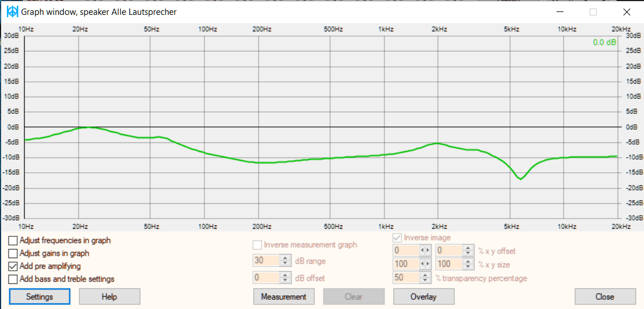The image size is (644, 309).
Task: Click right arrow of x offset spinner
Action: pos(427,250)
